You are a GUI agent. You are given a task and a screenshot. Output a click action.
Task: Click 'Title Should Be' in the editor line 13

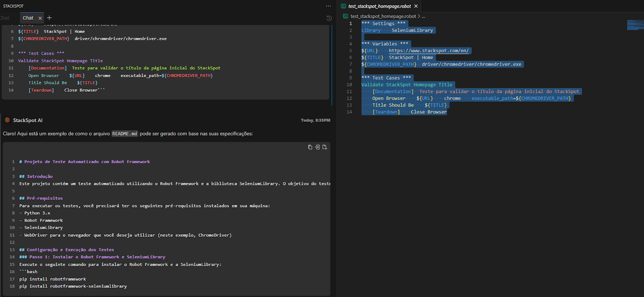click(393, 105)
